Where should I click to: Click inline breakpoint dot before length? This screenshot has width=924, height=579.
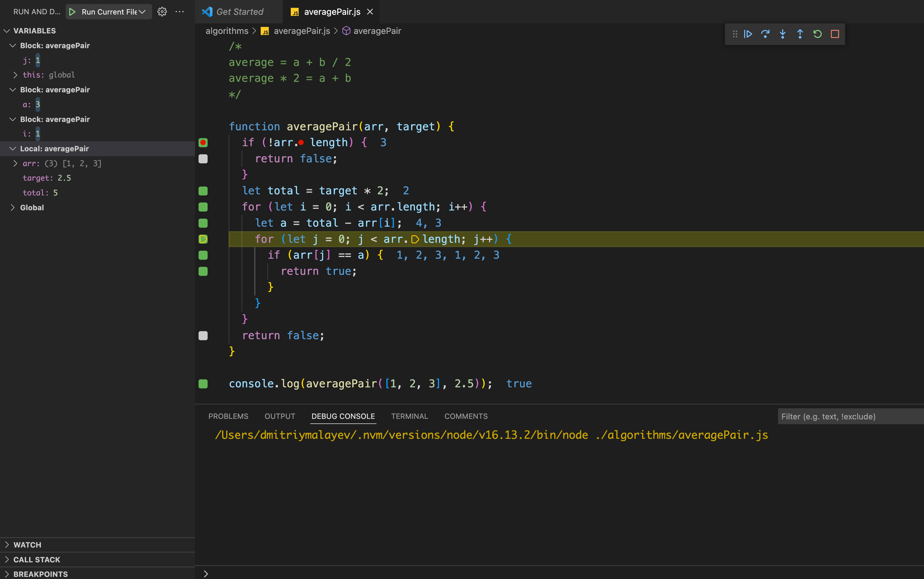click(x=301, y=143)
